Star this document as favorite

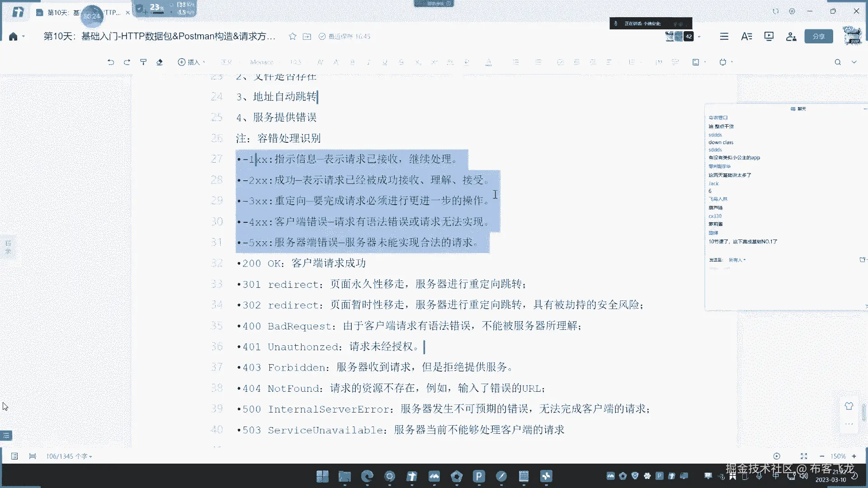pos(292,36)
